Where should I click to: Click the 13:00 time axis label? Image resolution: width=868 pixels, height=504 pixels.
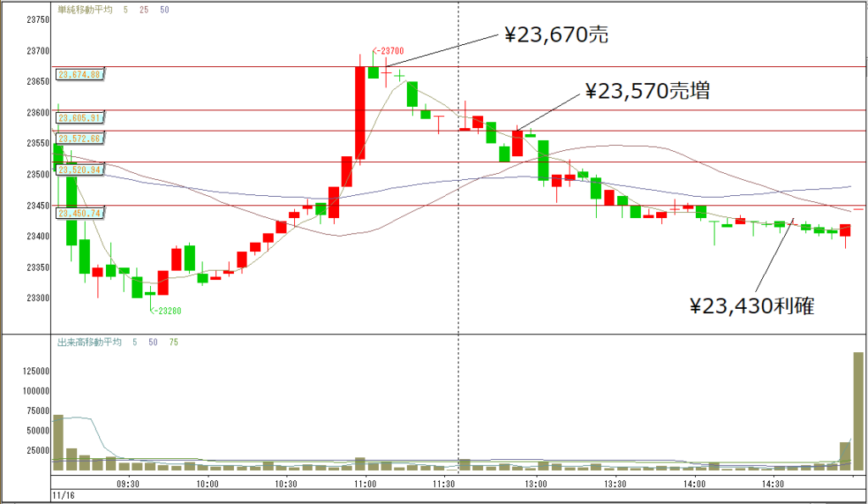(x=536, y=484)
